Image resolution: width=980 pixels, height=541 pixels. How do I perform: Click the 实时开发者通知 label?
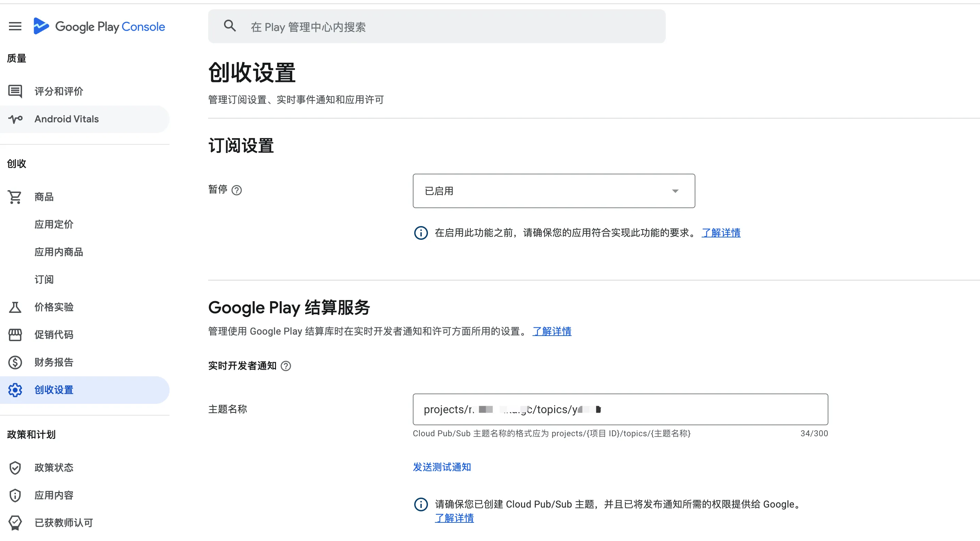242,366
